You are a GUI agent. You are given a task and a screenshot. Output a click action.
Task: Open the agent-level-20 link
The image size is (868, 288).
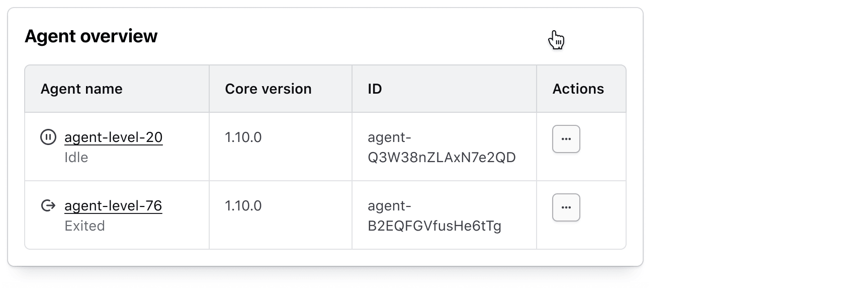point(113,137)
